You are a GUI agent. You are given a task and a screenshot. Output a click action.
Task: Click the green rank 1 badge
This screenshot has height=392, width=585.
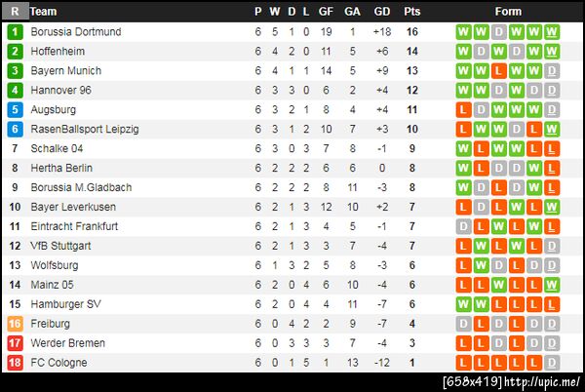(15, 32)
